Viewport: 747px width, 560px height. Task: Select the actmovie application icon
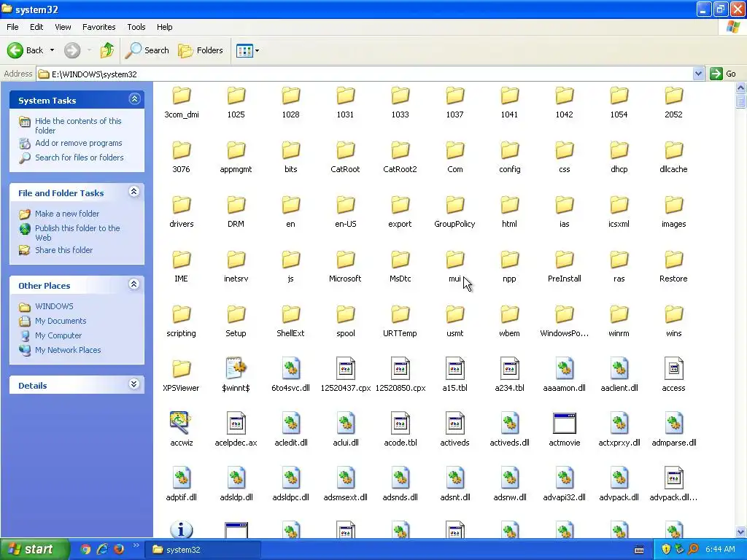coord(564,423)
